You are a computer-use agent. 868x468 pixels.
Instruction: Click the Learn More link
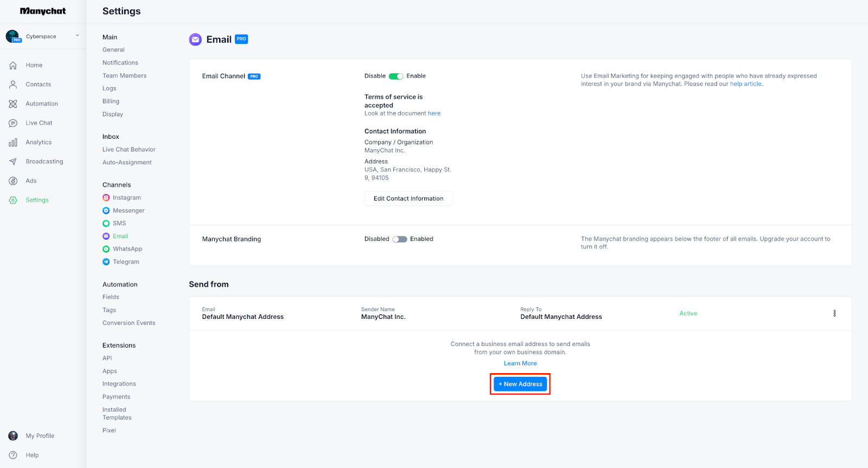tap(520, 363)
